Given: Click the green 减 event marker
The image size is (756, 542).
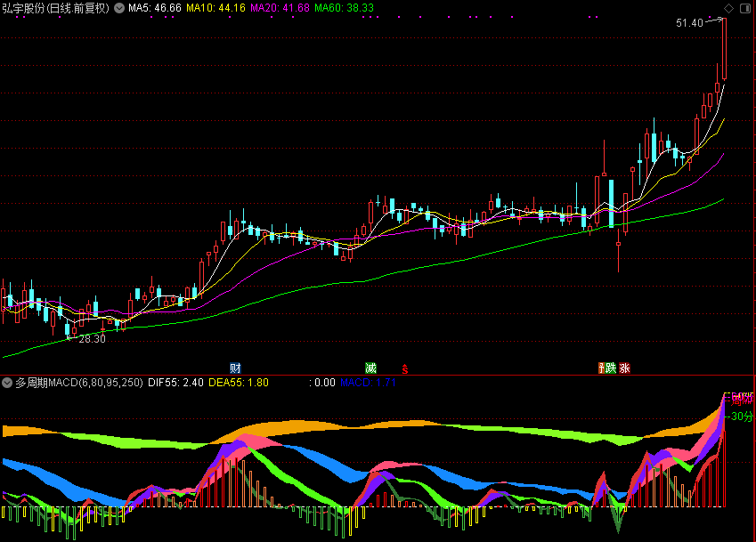Looking at the screenshot, I should tap(370, 368).
